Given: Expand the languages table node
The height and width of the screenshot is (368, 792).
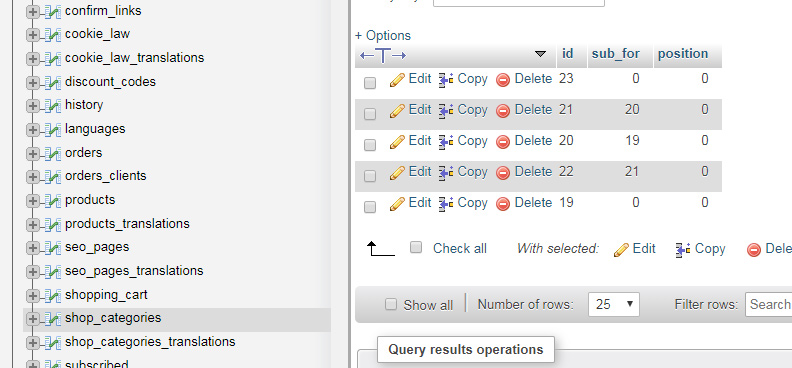Looking at the screenshot, I should pyautogui.click(x=32, y=130).
